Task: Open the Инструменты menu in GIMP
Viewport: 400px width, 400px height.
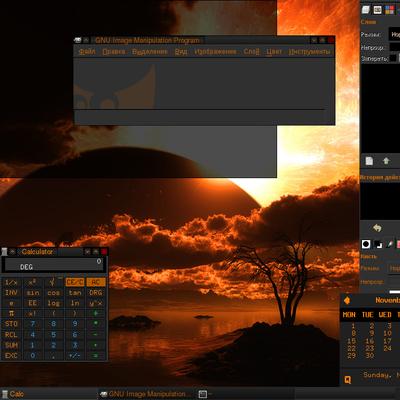Action: coord(309,52)
